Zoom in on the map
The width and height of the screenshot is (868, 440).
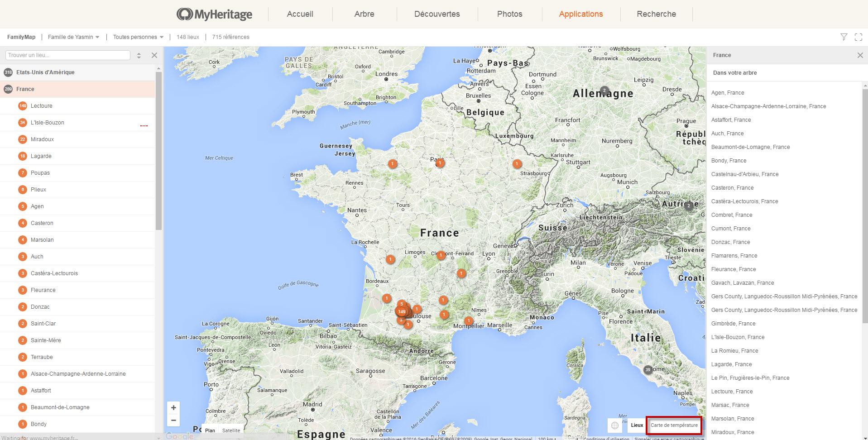[x=173, y=407]
